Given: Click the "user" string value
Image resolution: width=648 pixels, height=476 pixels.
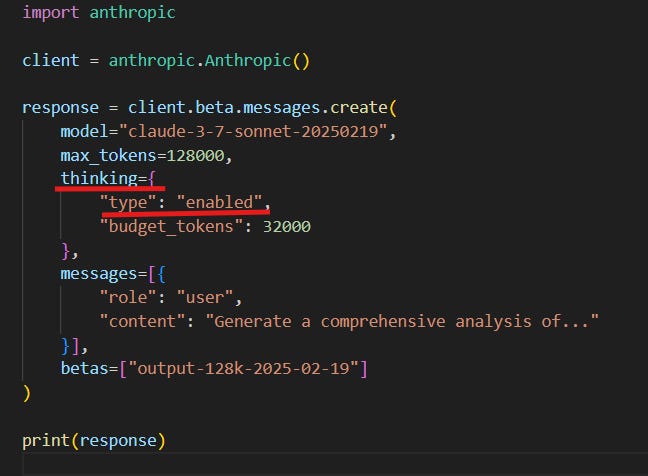Looking at the screenshot, I should [205, 297].
